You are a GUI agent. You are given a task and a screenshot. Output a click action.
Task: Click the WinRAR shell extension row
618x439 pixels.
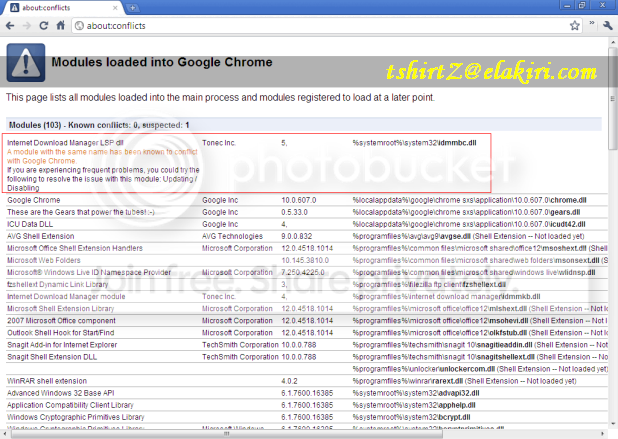(x=307, y=381)
